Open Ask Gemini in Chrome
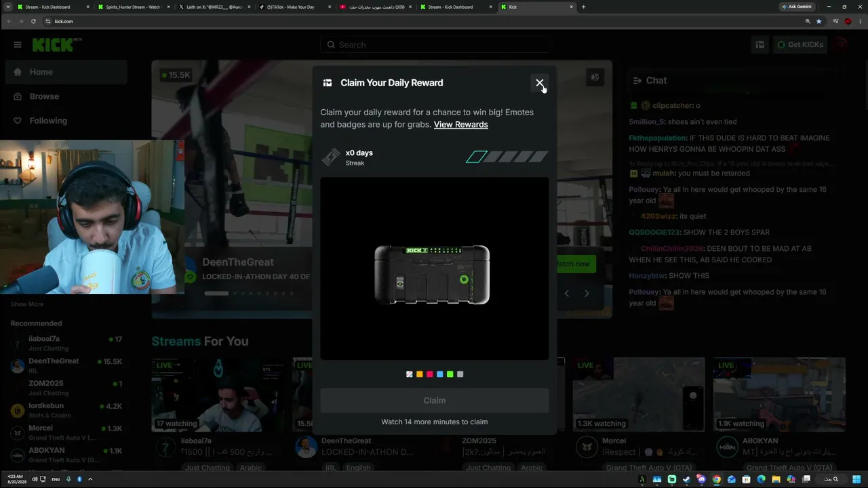 pos(797,7)
